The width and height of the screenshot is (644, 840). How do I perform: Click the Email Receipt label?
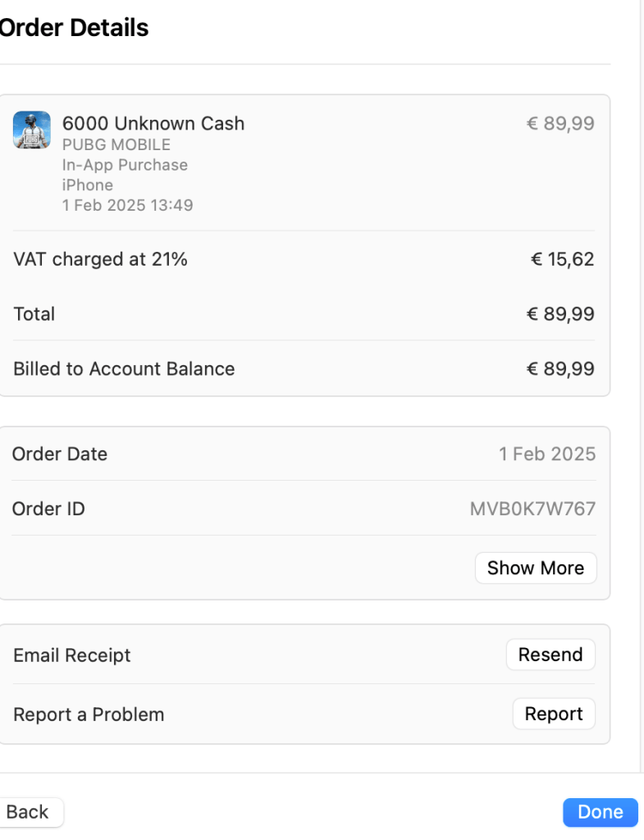(72, 655)
